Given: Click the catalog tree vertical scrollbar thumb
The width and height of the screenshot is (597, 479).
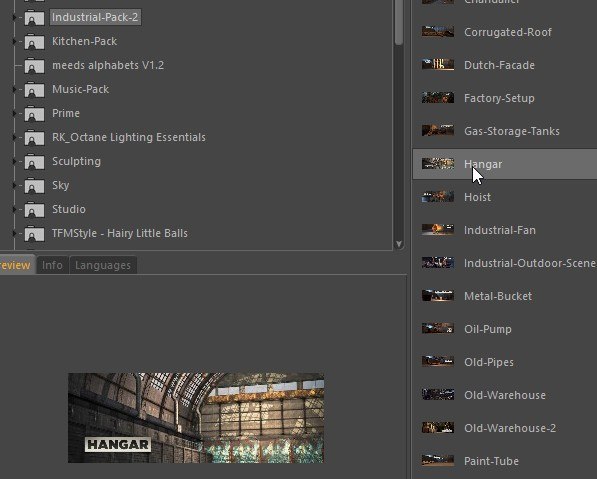Looking at the screenshot, I should point(399,22).
